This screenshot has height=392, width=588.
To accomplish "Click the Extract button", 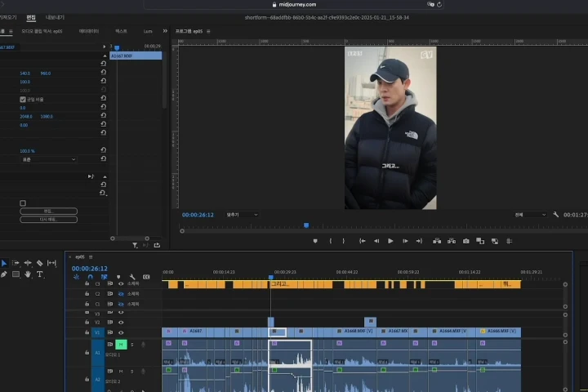I will coord(452,241).
